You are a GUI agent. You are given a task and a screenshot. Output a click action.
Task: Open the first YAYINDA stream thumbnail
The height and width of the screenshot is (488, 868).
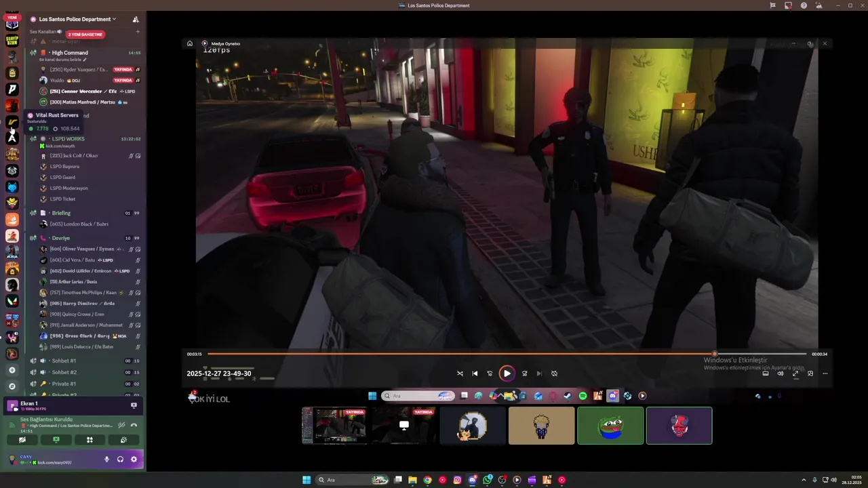pos(335,426)
